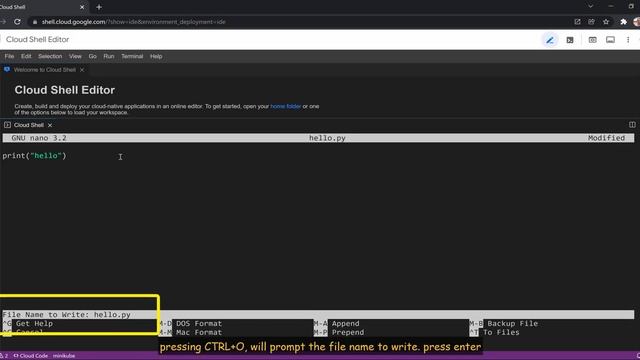
Task: Click the hello.py title in nano header
Action: [x=327, y=138]
